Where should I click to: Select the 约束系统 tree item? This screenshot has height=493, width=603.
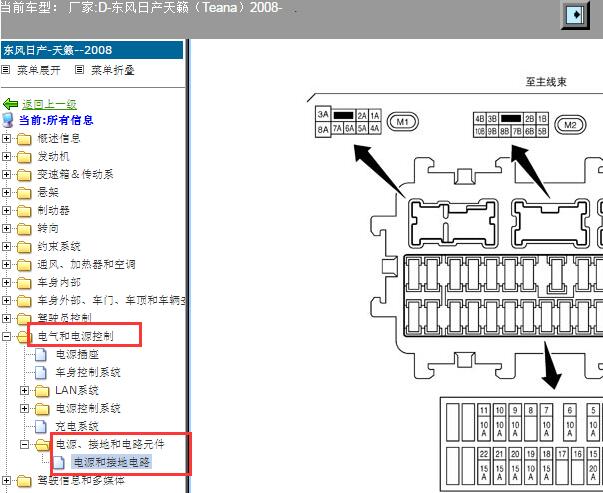point(58,246)
